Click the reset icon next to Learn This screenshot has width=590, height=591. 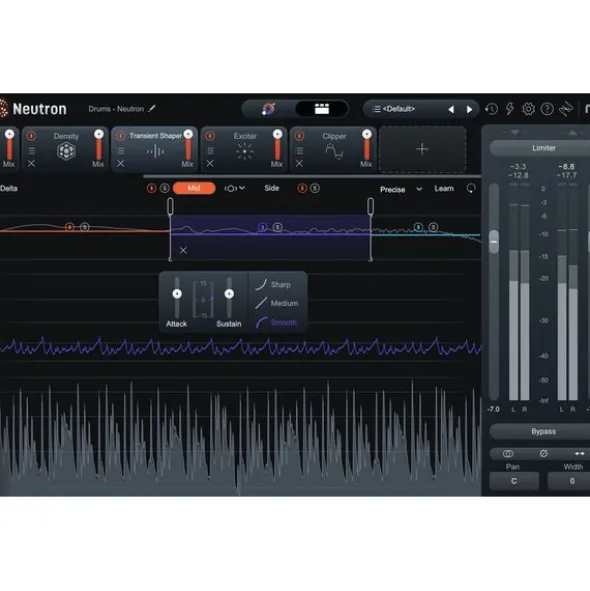coord(471,188)
